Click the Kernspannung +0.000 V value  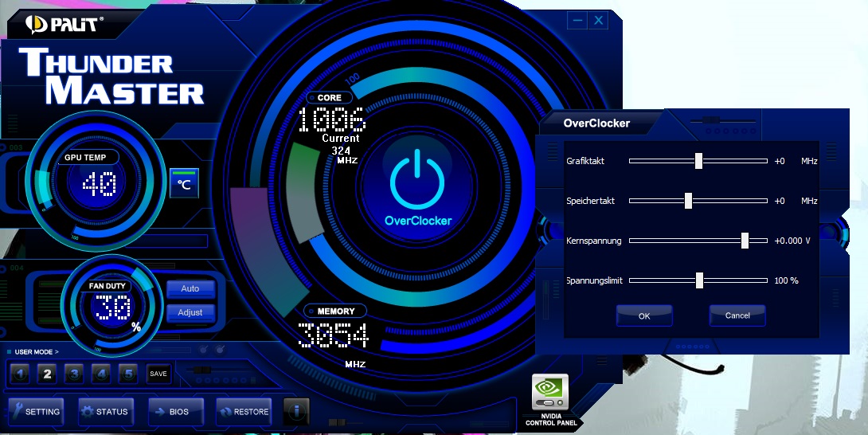coord(792,241)
